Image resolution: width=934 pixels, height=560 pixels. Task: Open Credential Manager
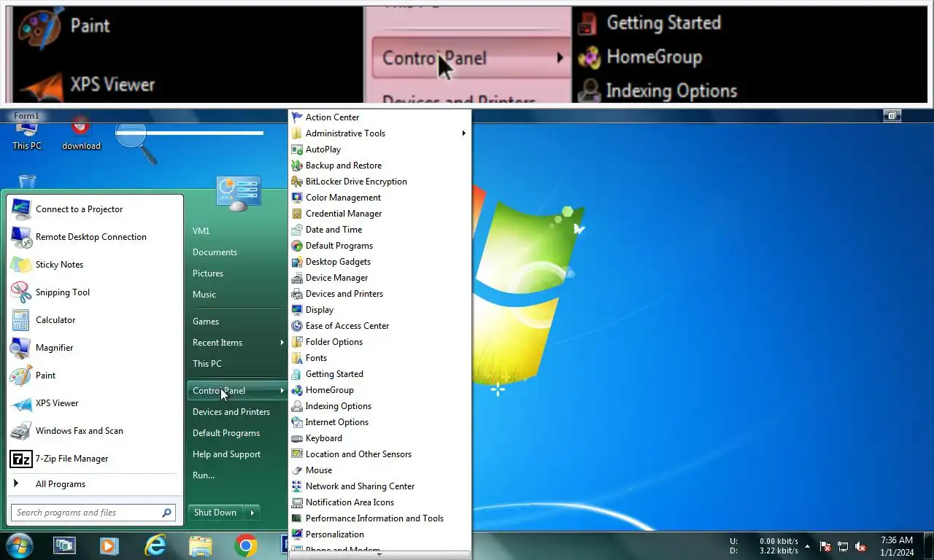pos(379,214)
